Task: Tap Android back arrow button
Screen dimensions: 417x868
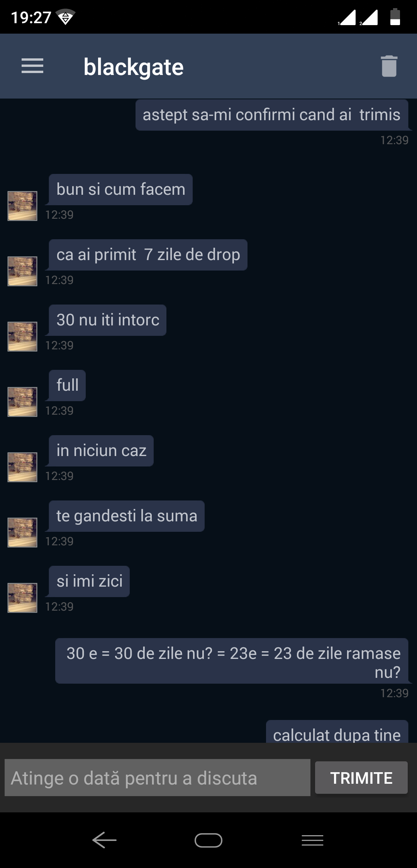Action: pos(104,840)
